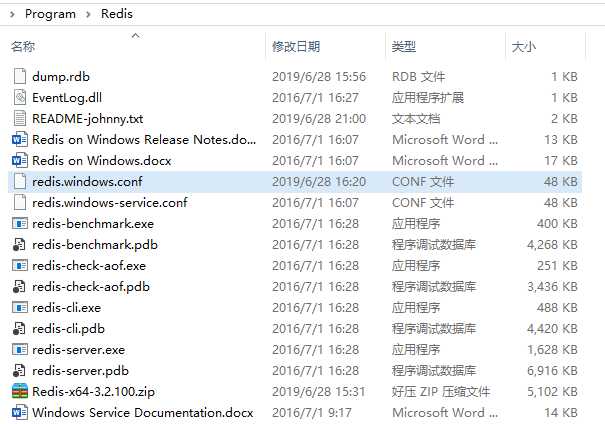Click the README-johnny.txt text document icon
The width and height of the screenshot is (605, 424).
click(20, 118)
